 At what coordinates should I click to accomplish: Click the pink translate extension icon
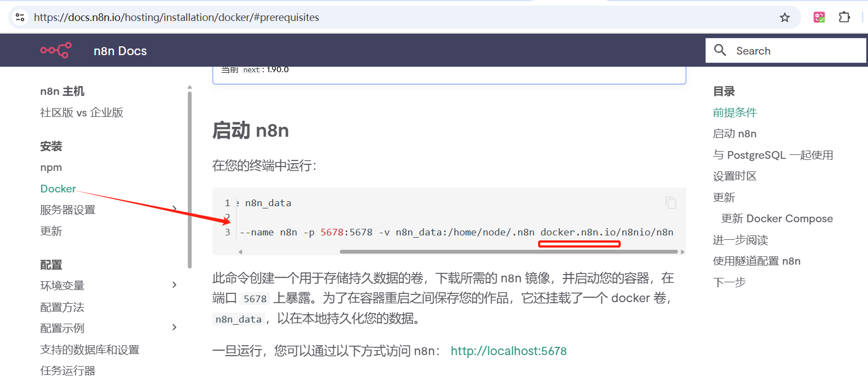819,17
